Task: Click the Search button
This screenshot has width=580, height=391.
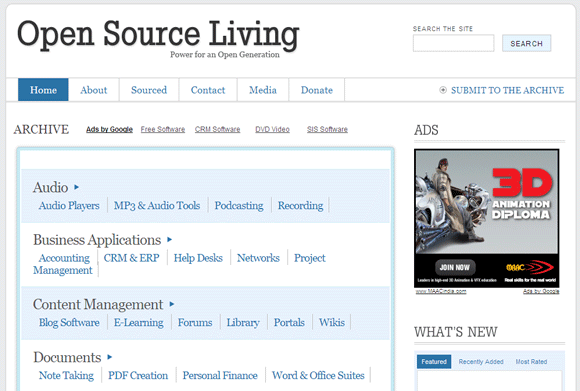Action: pyautogui.click(x=526, y=43)
